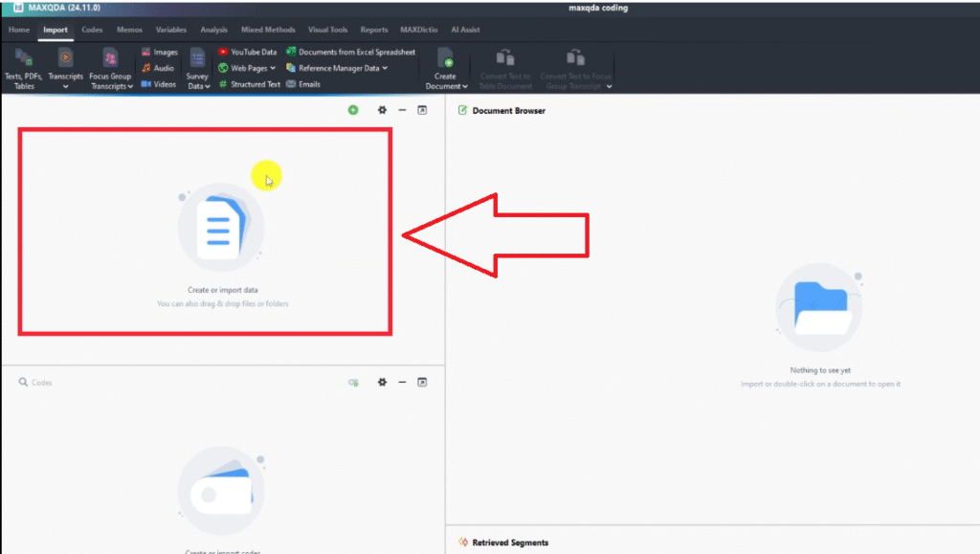Click the Structured Text import icon

point(249,84)
